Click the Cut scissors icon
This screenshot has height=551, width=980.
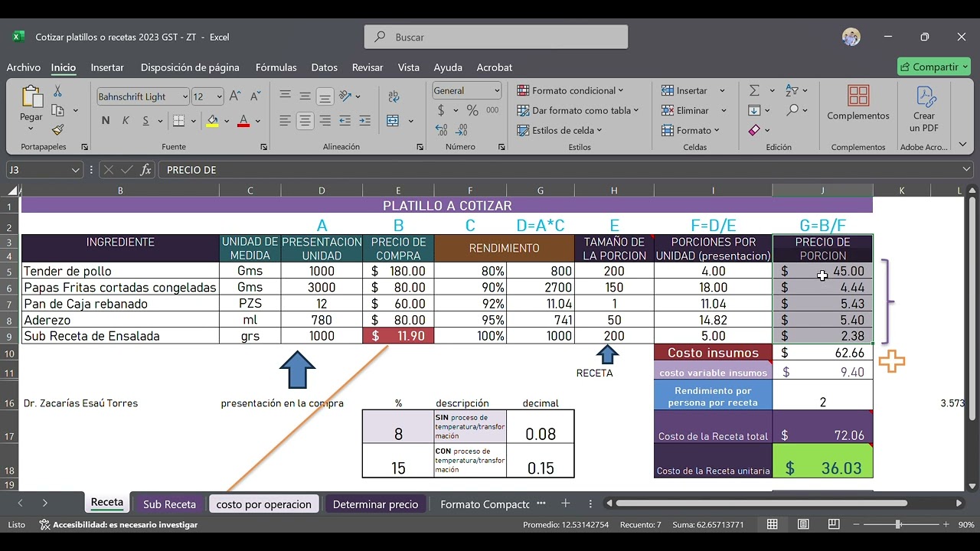coord(57,92)
